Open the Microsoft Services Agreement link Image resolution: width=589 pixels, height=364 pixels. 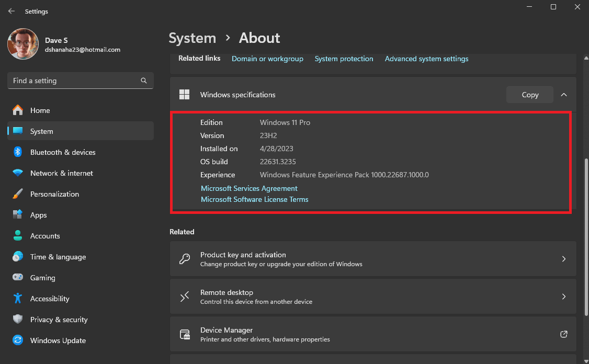[249, 188]
